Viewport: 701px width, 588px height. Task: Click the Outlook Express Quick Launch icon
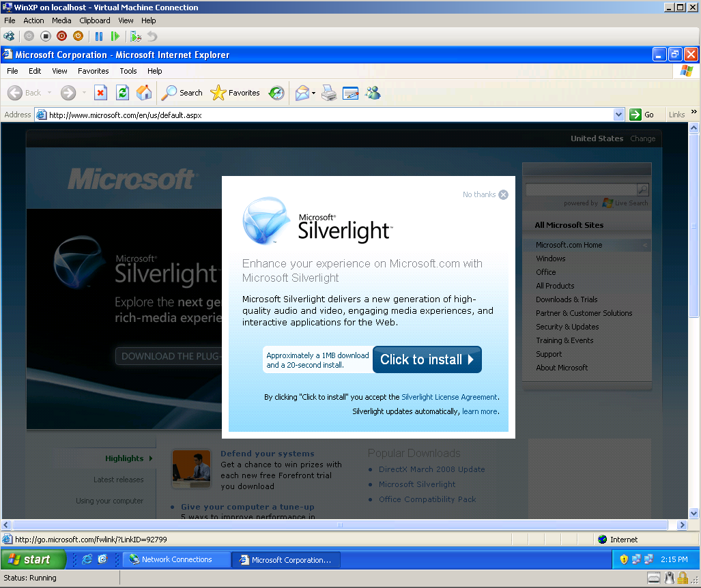pyautogui.click(x=103, y=559)
